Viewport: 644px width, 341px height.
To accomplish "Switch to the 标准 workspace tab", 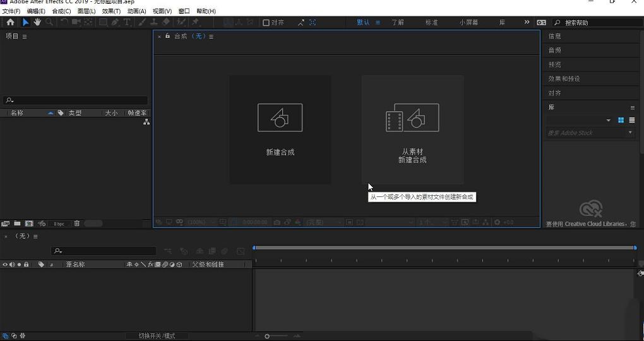I will point(431,23).
